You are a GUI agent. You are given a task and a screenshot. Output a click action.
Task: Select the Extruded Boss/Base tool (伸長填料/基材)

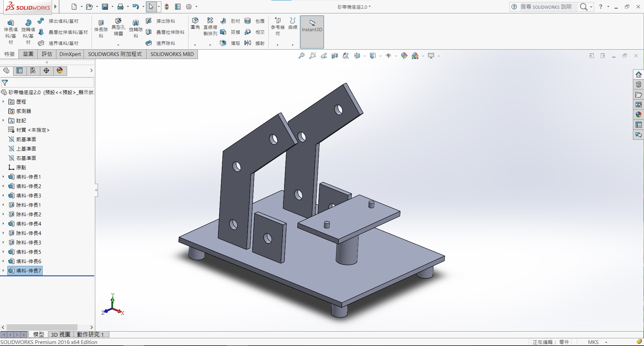11,32
